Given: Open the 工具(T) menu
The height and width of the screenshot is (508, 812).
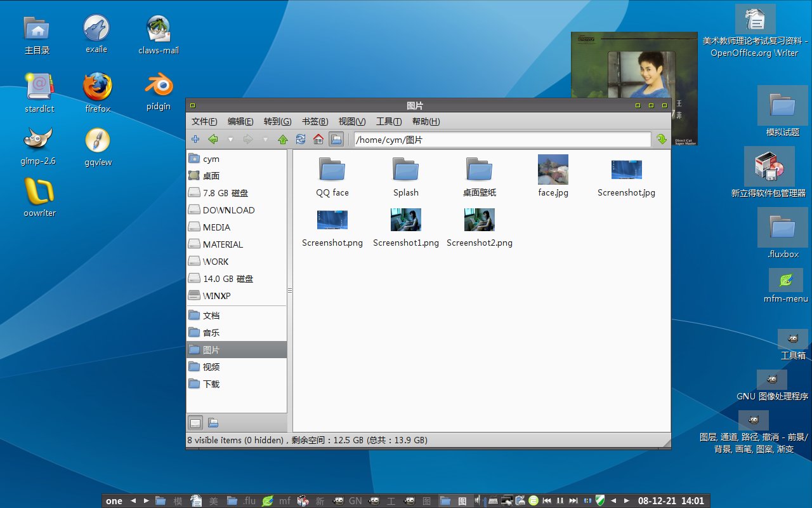Looking at the screenshot, I should tap(389, 121).
